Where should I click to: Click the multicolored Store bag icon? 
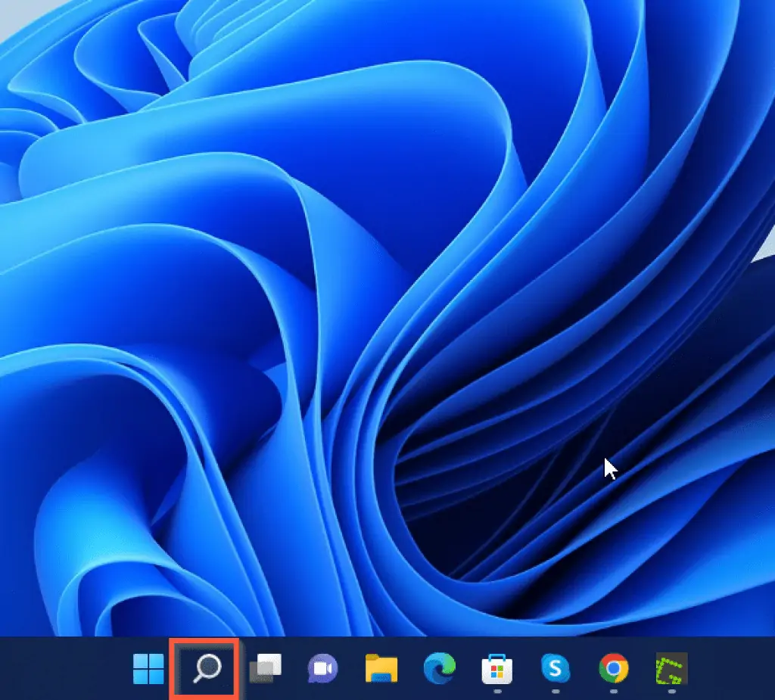pos(497,670)
